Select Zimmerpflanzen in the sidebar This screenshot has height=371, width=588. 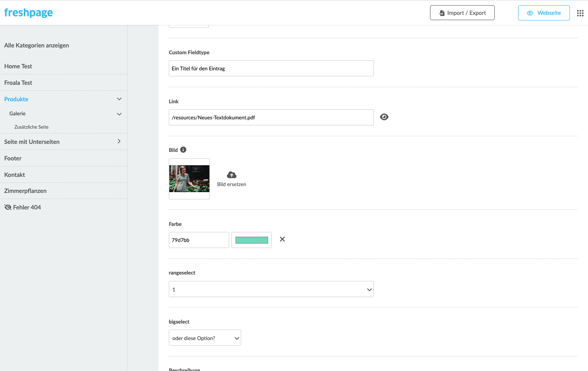point(25,191)
